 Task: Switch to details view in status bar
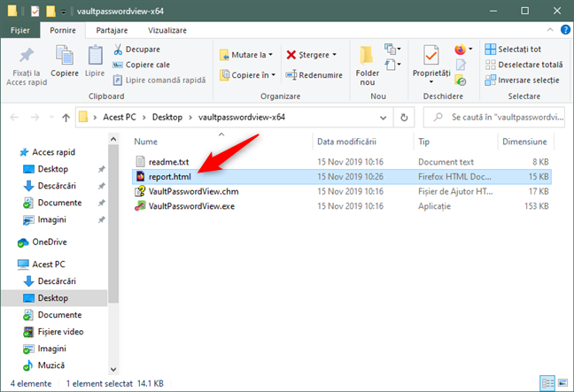click(547, 383)
